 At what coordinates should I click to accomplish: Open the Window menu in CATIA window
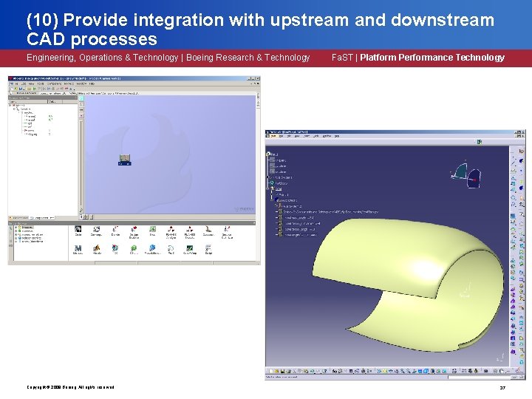click(327, 136)
